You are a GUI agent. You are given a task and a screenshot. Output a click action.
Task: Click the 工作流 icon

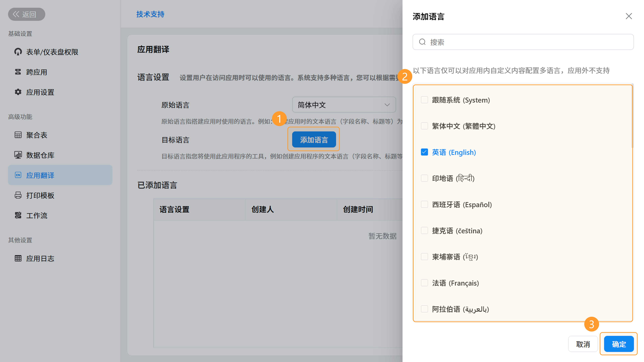pos(18,215)
